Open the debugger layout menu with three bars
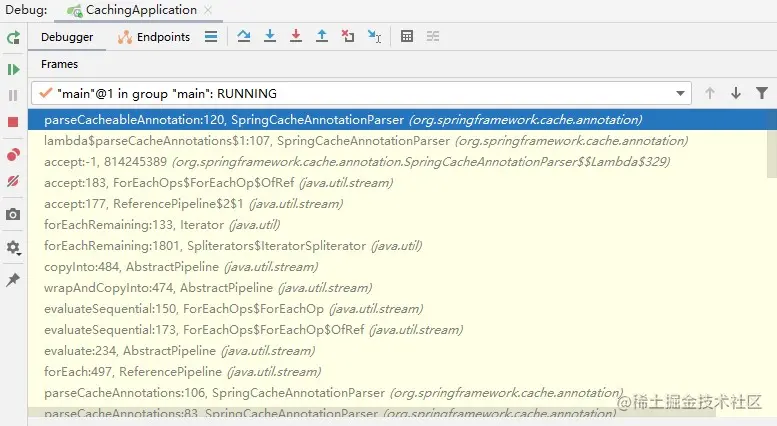Screen dimensions: 777x426 211,37
